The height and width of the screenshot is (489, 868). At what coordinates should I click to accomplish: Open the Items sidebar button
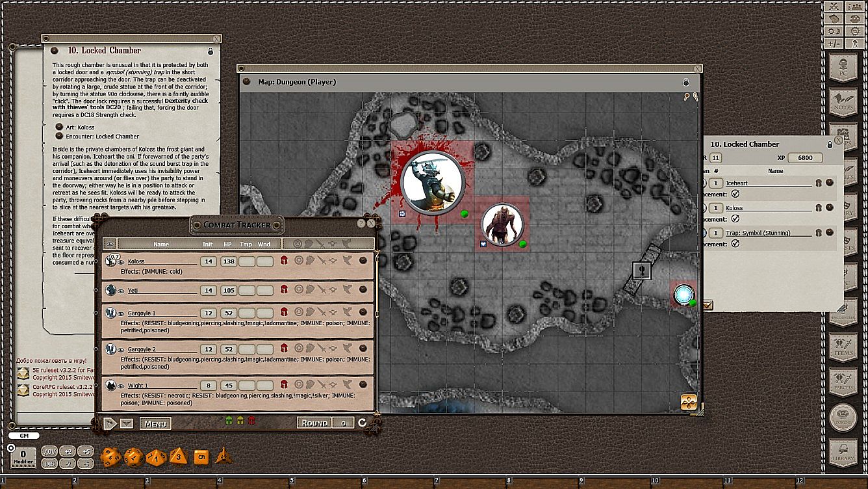click(843, 348)
